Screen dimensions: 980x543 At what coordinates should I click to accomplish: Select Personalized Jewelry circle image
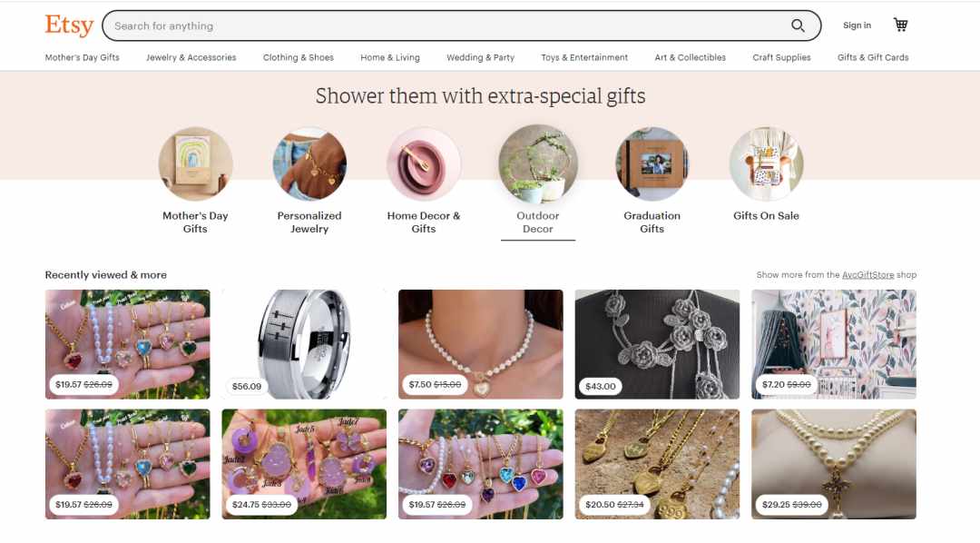[309, 164]
